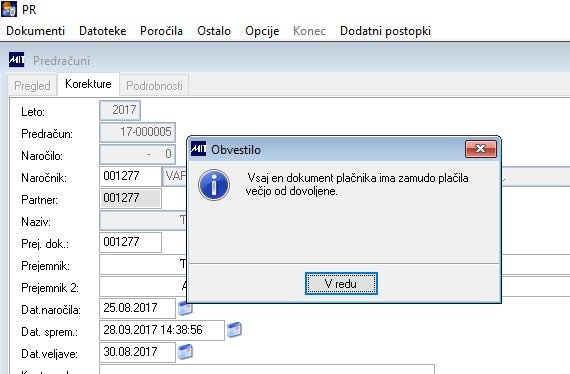Open the Opcije menu
The height and width of the screenshot is (374, 570).
coord(262,31)
